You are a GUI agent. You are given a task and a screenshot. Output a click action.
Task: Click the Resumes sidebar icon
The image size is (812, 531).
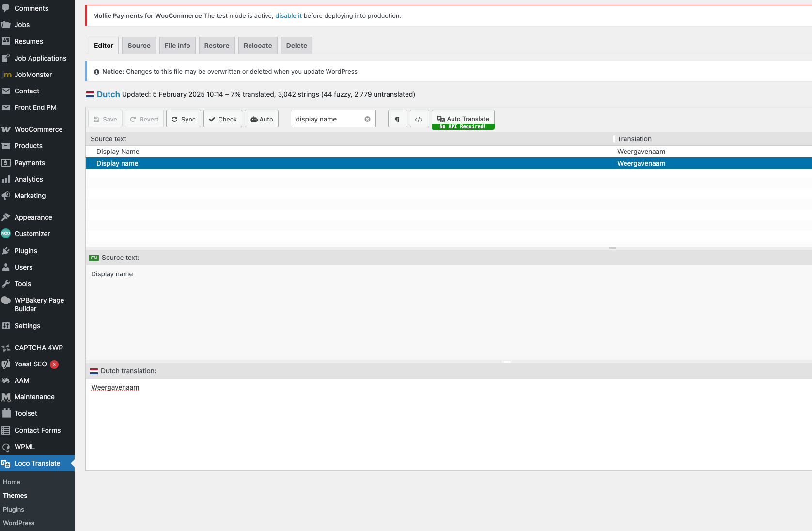[6, 41]
